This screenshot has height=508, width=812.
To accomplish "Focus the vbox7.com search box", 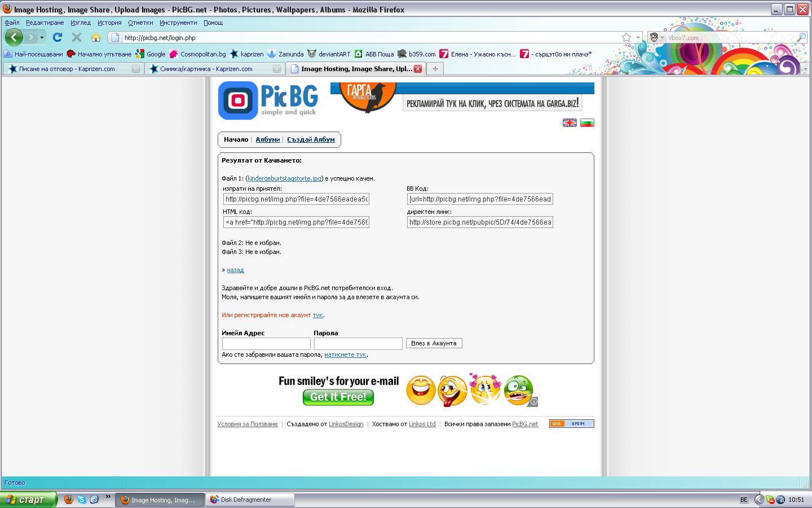I will click(730, 38).
